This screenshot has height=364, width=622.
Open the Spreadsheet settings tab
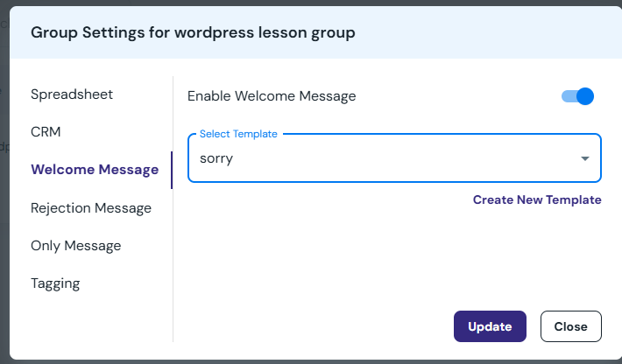tap(72, 94)
